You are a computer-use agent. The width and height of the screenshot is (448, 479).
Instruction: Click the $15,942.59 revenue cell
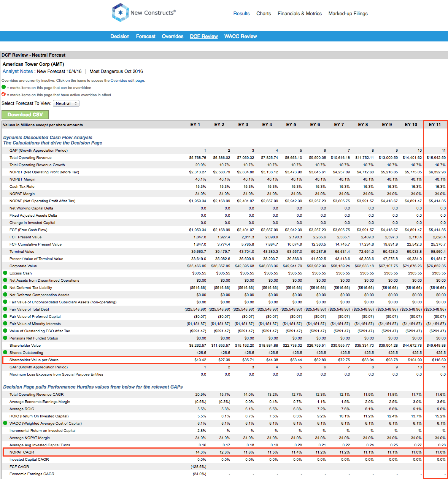click(x=436, y=158)
